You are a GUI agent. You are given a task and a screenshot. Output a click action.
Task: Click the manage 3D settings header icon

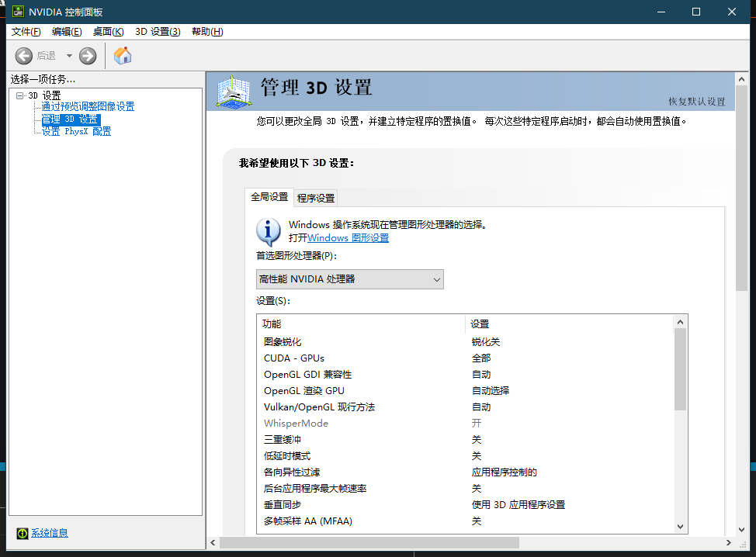point(234,91)
